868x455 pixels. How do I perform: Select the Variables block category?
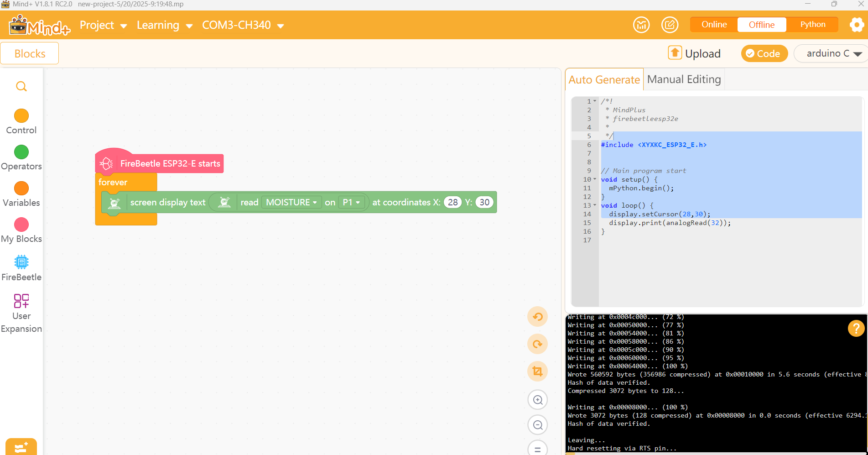point(21,194)
